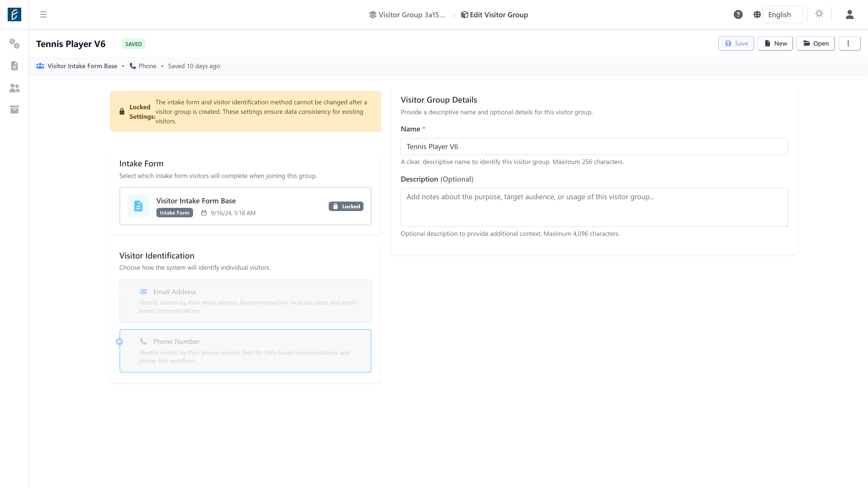Open the documents sidebar icon
Screen dimensions: 868x488
[x=14, y=66]
